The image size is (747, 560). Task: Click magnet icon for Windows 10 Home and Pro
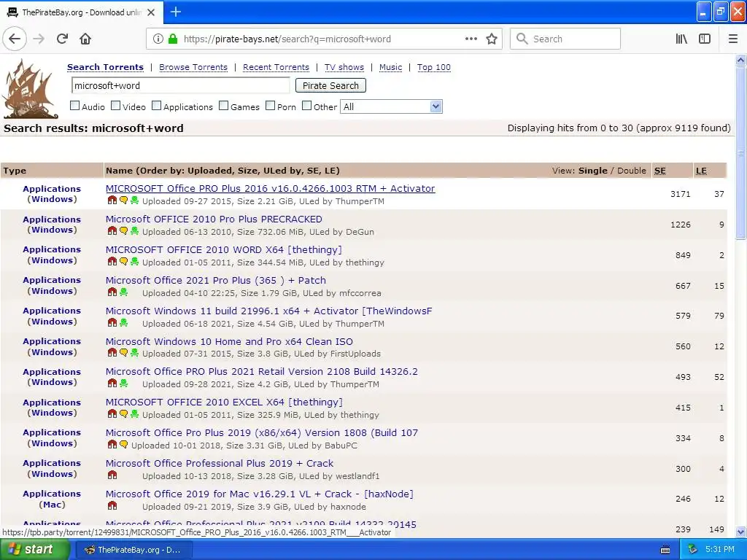(x=112, y=353)
